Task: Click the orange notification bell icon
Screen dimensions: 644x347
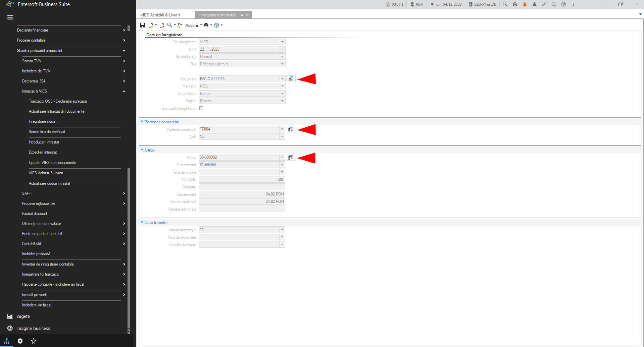Action: [x=525, y=4]
